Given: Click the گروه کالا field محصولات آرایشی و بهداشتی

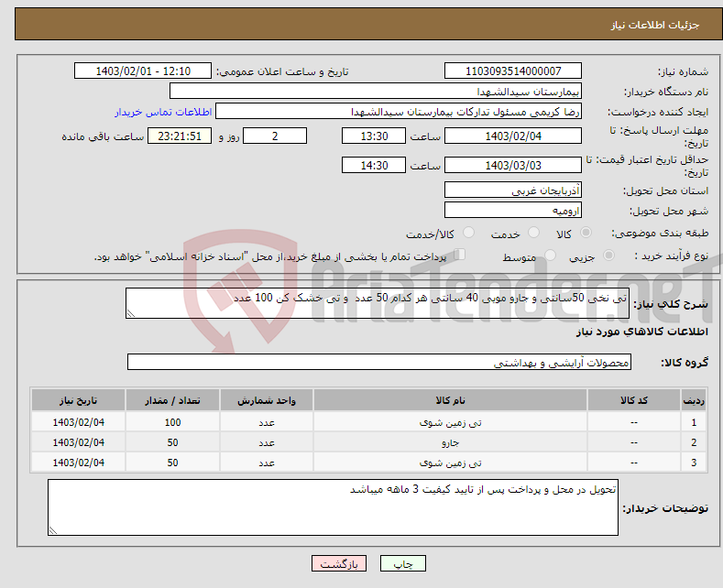Looking at the screenshot, I should click(x=379, y=362).
